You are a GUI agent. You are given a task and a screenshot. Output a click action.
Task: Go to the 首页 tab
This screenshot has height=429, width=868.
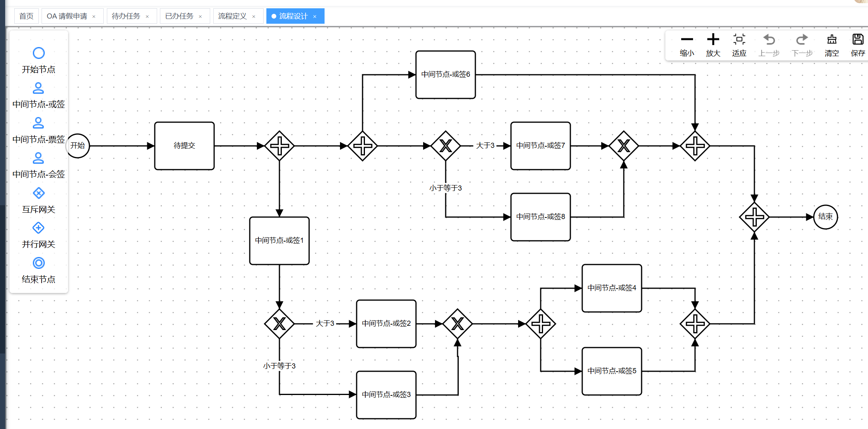[26, 16]
